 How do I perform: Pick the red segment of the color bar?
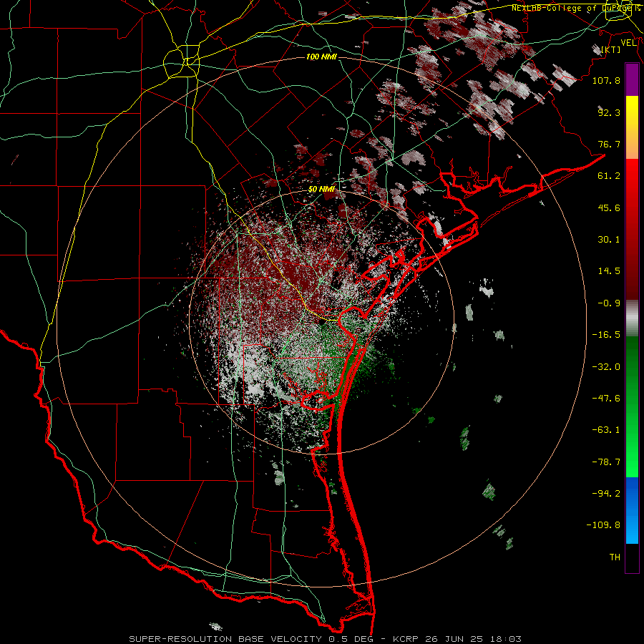632,229
